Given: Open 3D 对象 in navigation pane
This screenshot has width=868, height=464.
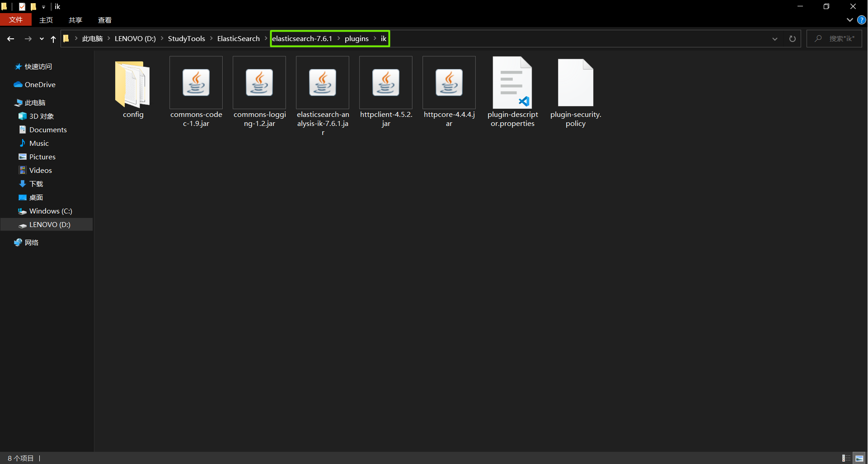Looking at the screenshot, I should 41,116.
